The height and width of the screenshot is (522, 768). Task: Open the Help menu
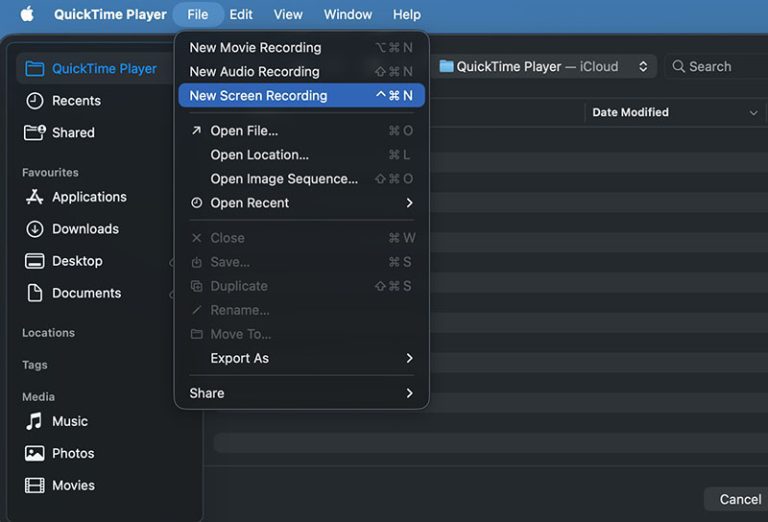pos(407,15)
